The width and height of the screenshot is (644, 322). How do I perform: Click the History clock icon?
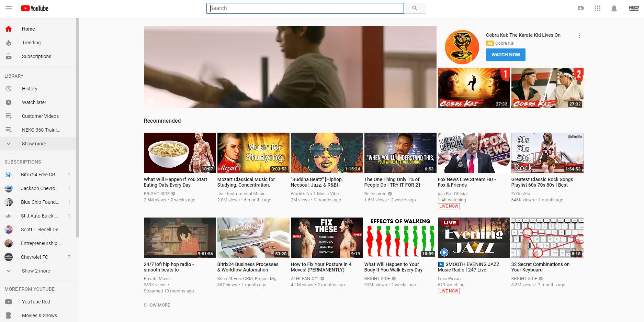point(9,89)
